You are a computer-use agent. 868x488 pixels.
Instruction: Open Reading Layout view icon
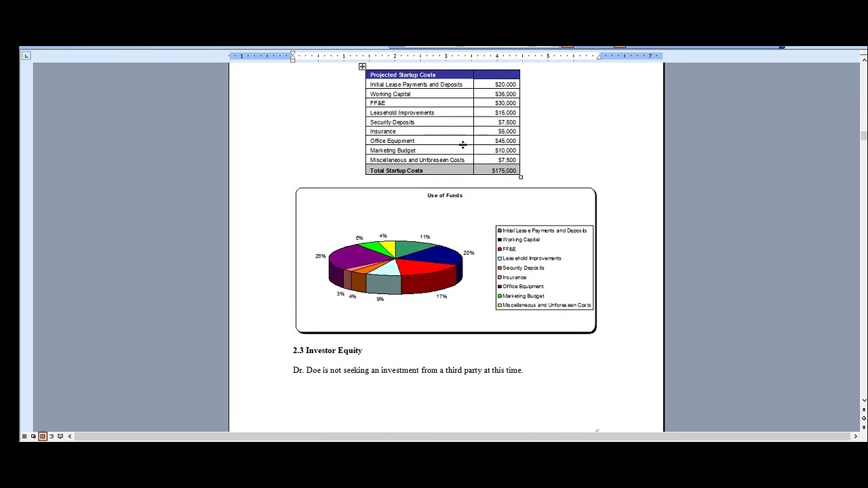60,436
